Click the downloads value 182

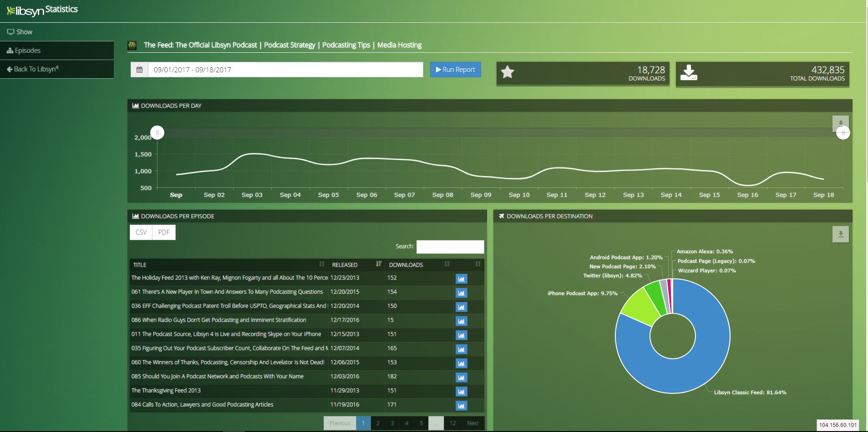pyautogui.click(x=392, y=376)
